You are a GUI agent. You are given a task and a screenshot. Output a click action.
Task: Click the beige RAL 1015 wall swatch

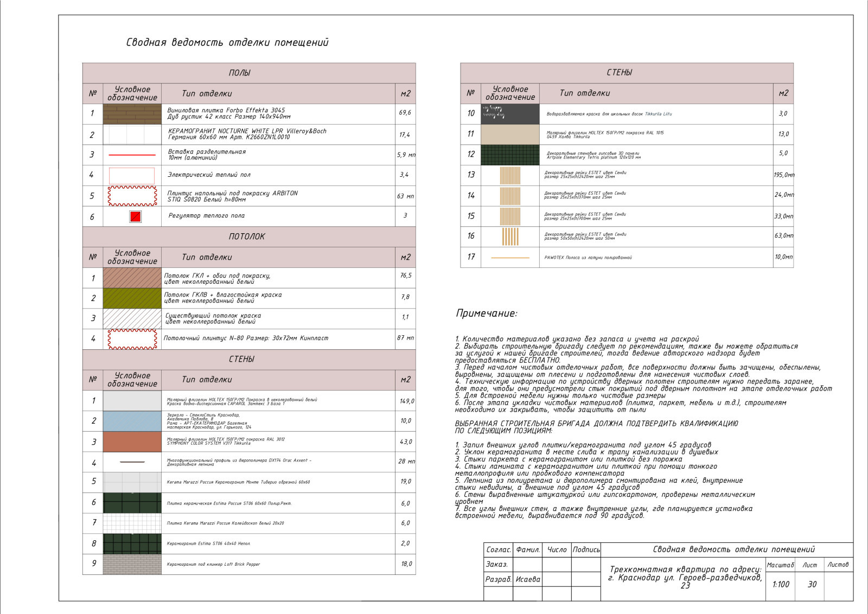coord(510,134)
